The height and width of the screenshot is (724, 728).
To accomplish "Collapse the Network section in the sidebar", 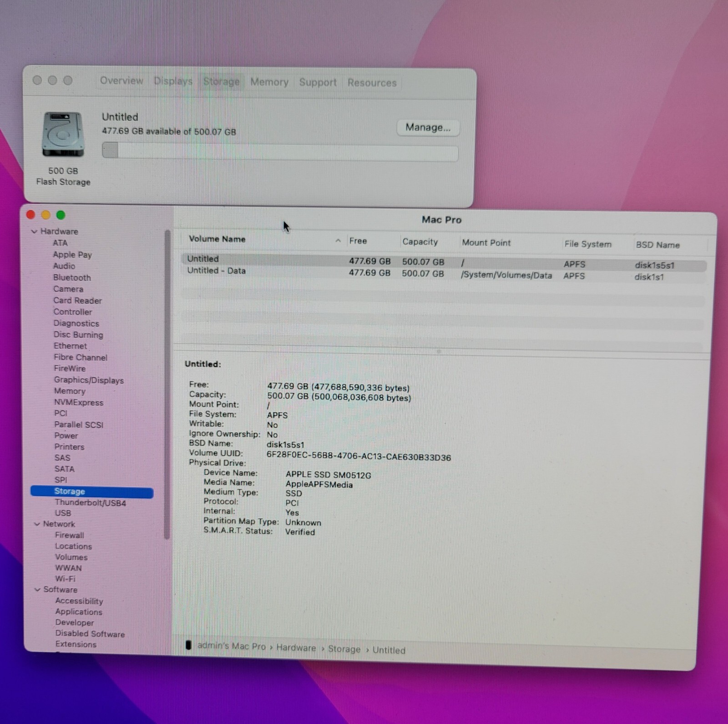I will point(37,524).
